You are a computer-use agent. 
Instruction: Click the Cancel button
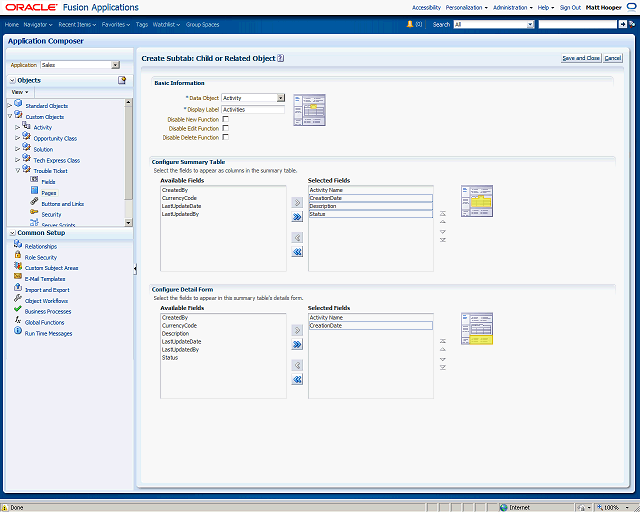pos(613,58)
